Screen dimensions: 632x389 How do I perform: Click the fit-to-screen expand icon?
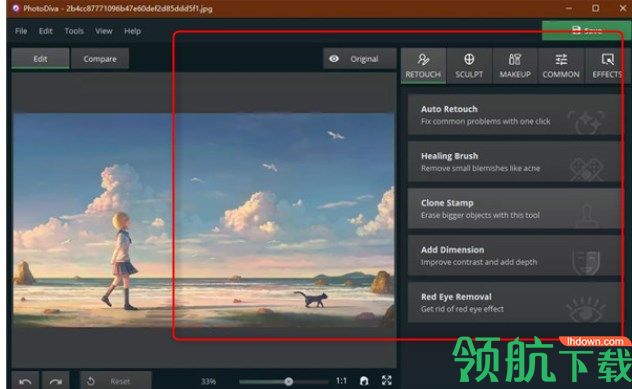tap(387, 380)
